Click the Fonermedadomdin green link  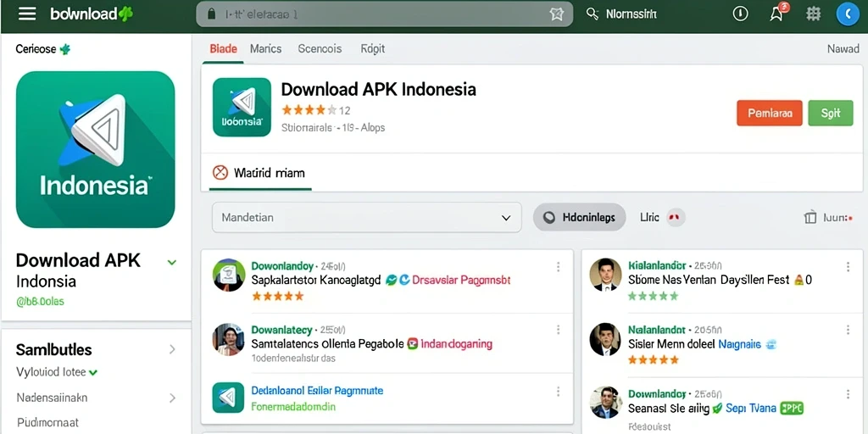tap(293, 407)
